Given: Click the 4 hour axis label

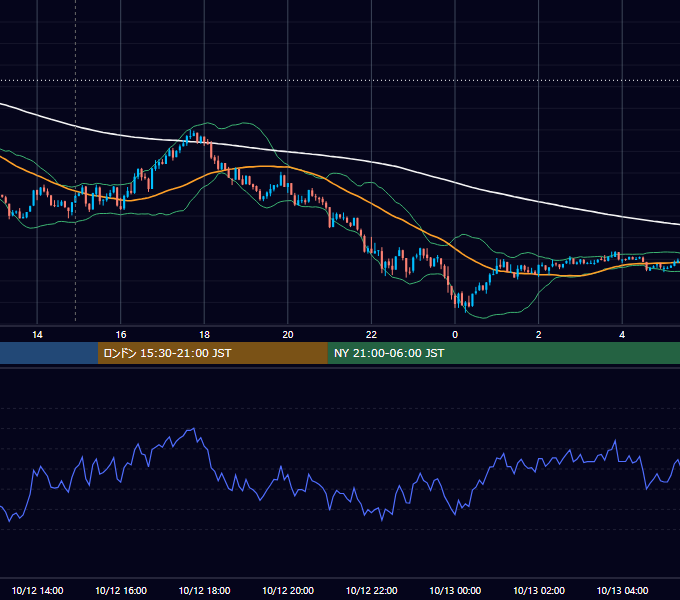Looking at the screenshot, I should pyautogui.click(x=622, y=335).
